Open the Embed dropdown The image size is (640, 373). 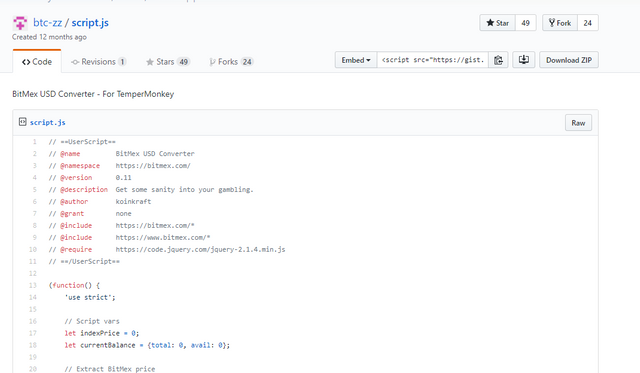point(356,60)
